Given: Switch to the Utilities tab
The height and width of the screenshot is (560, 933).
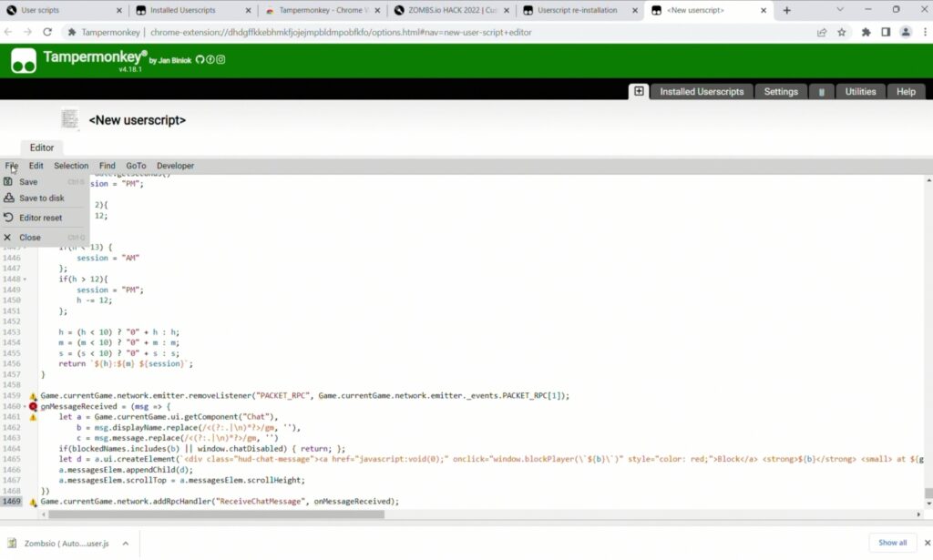Looking at the screenshot, I should [860, 92].
